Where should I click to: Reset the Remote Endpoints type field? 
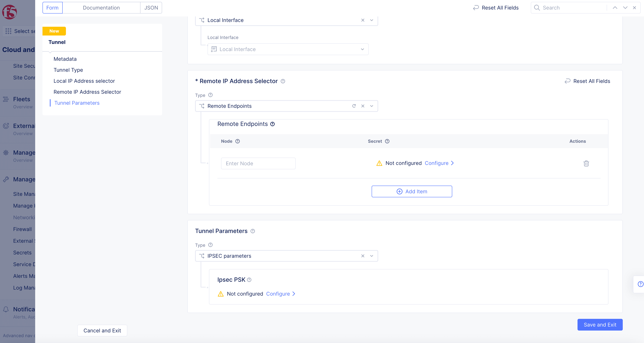click(354, 106)
